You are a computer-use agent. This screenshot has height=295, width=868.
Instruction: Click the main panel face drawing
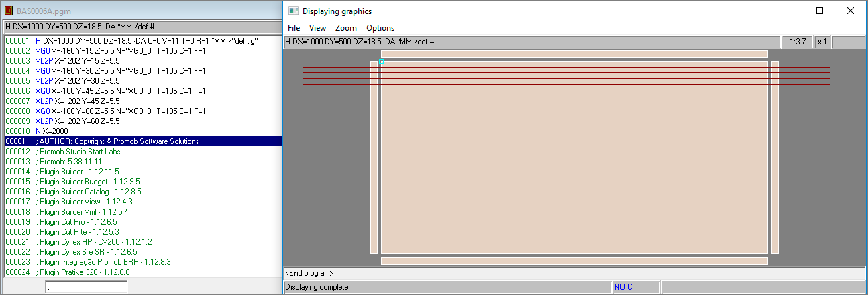pos(574,158)
